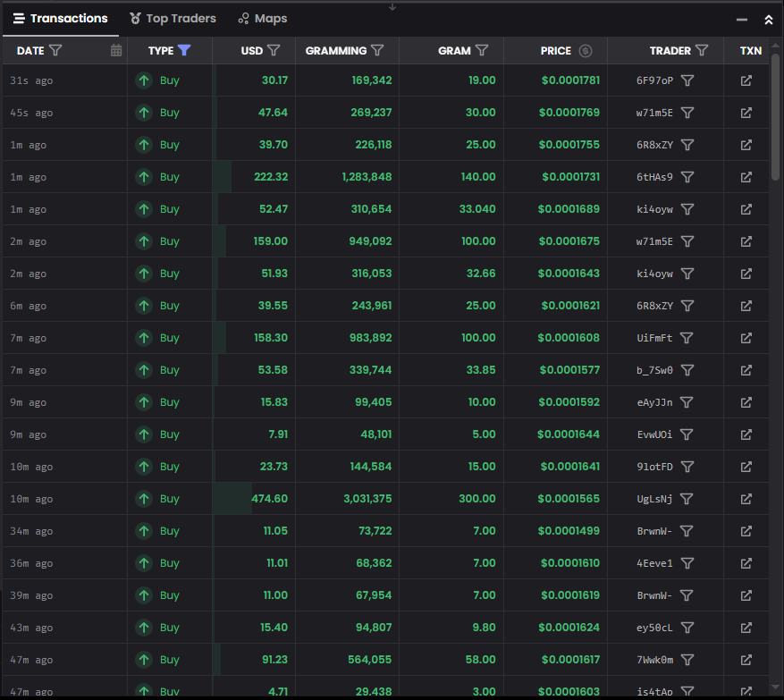Select GRAMMING amount 564,055

coord(369,660)
